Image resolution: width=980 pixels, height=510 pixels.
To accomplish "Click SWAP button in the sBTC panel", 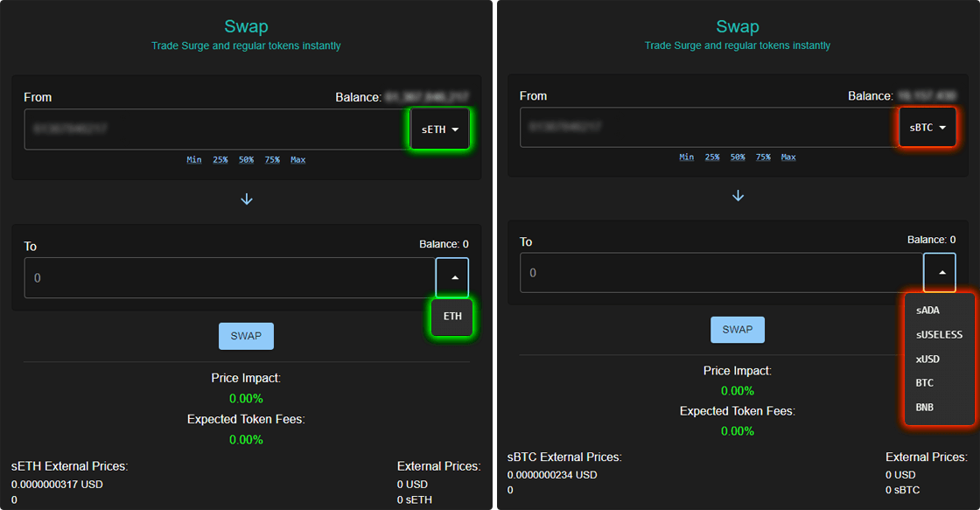I will pos(738,330).
